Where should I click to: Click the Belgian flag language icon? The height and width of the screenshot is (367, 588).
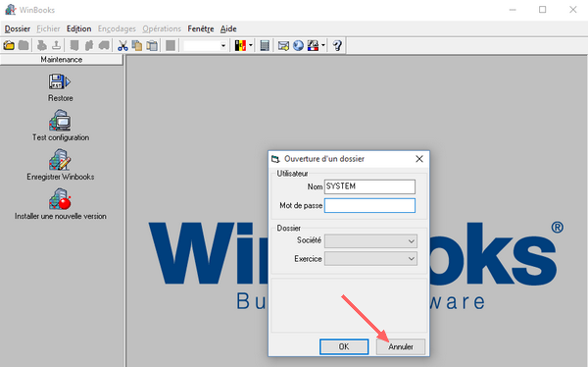point(240,46)
